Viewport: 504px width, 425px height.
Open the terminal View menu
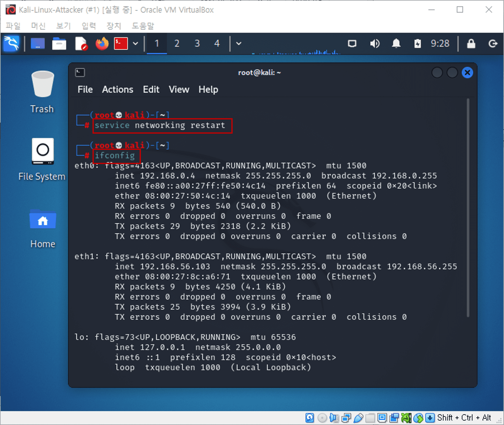179,90
